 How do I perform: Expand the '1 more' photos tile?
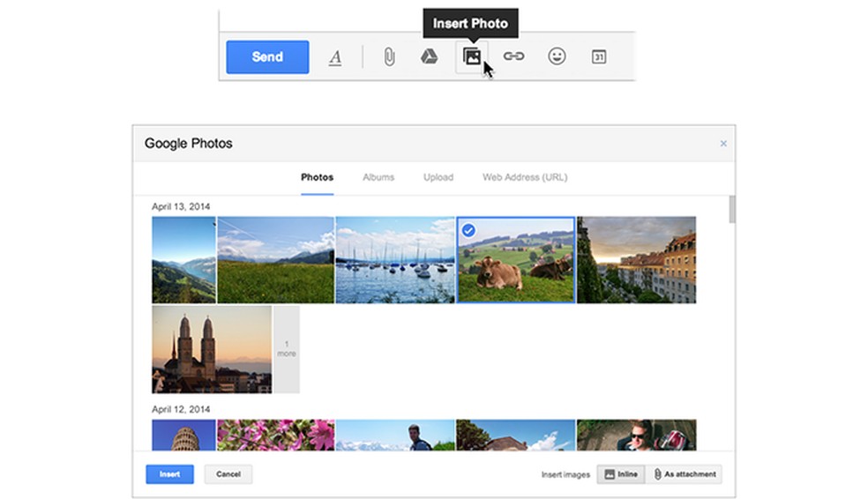tap(287, 350)
